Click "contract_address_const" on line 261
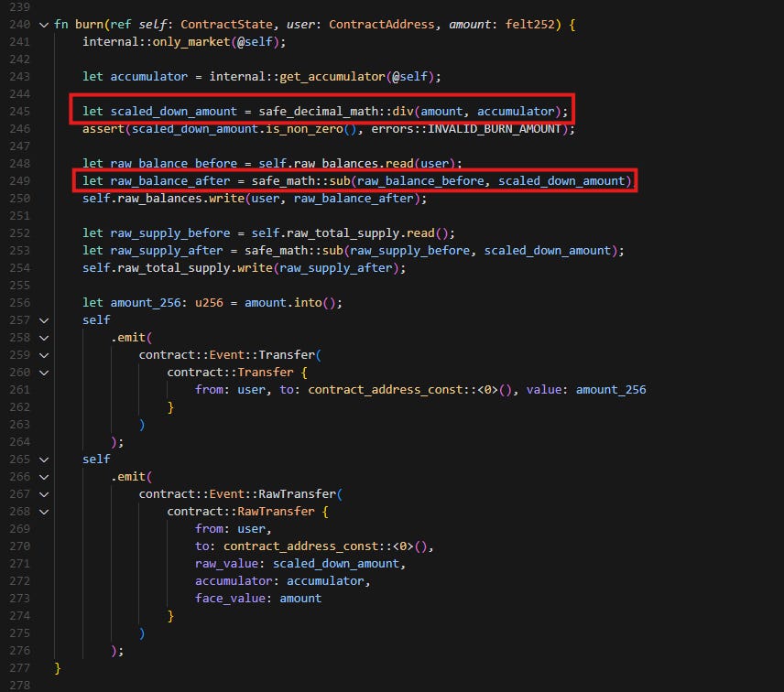Viewport: 784px width, 692px height. point(386,390)
